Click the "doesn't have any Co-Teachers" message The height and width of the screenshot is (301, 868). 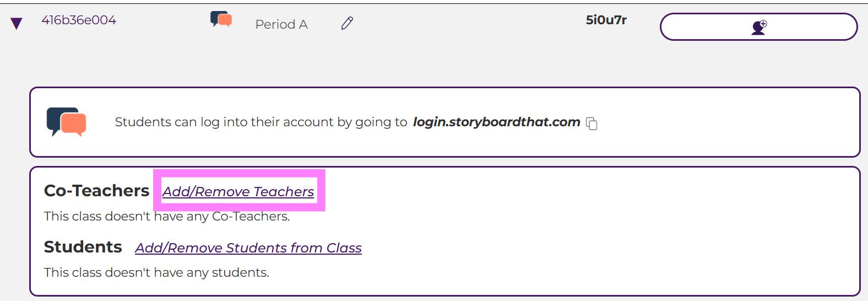tap(167, 216)
